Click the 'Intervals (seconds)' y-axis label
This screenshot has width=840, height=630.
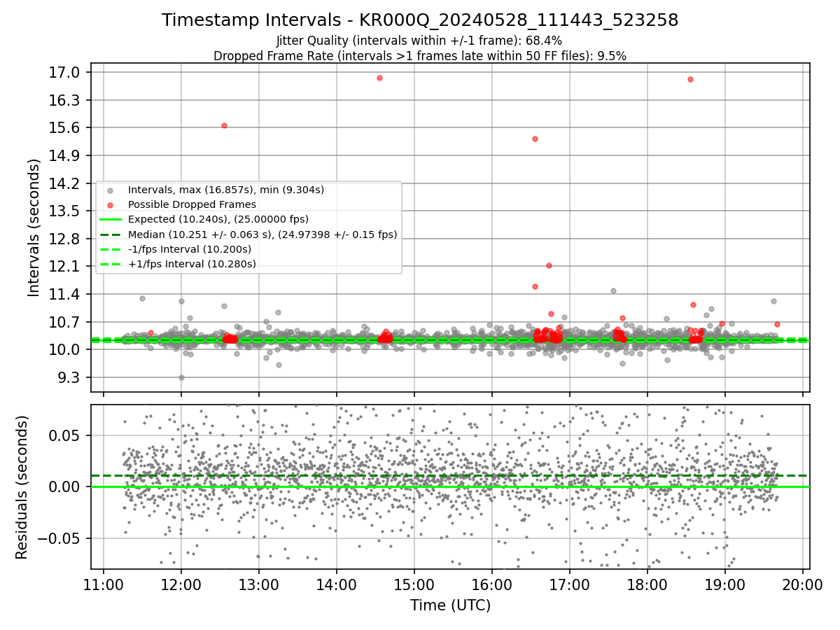[x=34, y=227]
